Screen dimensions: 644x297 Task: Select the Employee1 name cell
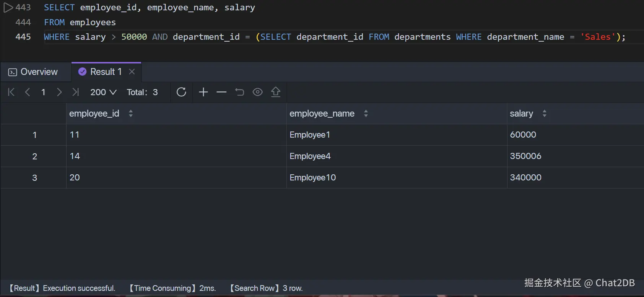(397, 135)
